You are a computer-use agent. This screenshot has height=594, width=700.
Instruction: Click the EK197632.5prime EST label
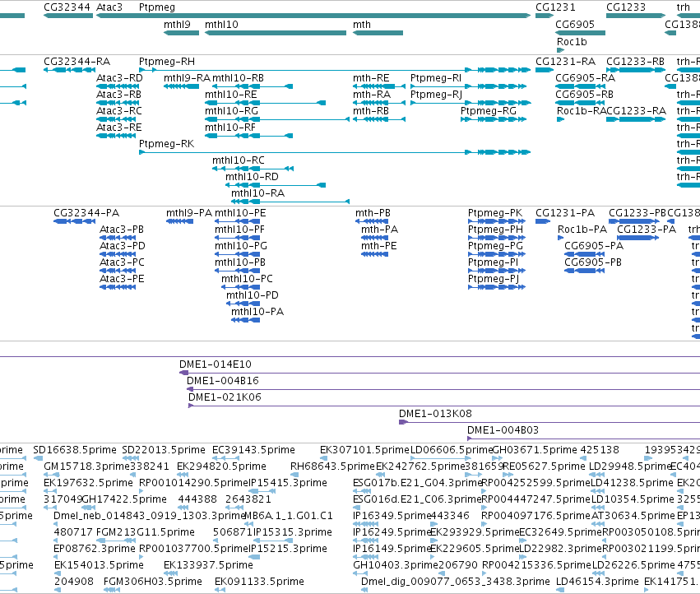coord(88,483)
